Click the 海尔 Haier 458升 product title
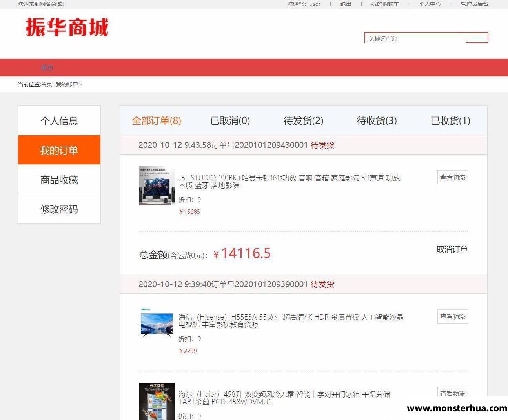 pos(284,398)
